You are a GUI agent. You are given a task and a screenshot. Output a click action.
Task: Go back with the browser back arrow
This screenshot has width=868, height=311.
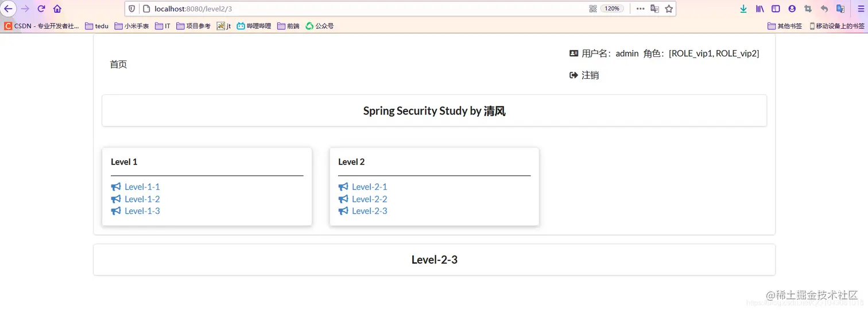8,9
